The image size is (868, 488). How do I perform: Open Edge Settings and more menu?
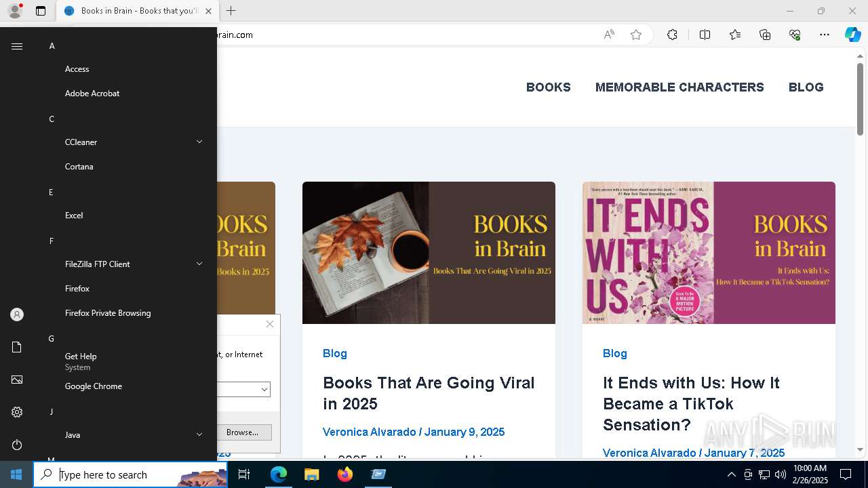pos(825,35)
